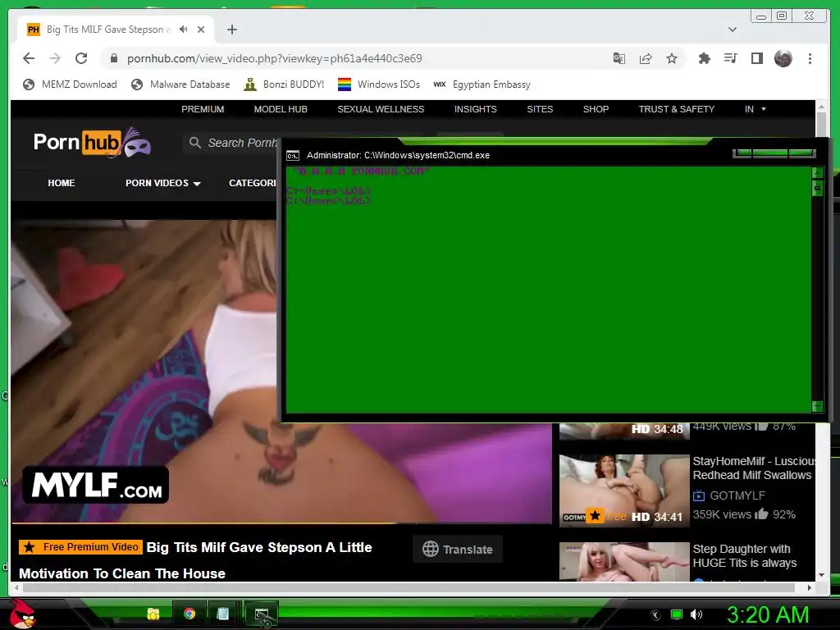
Task: Click the site search field
Action: [231, 143]
